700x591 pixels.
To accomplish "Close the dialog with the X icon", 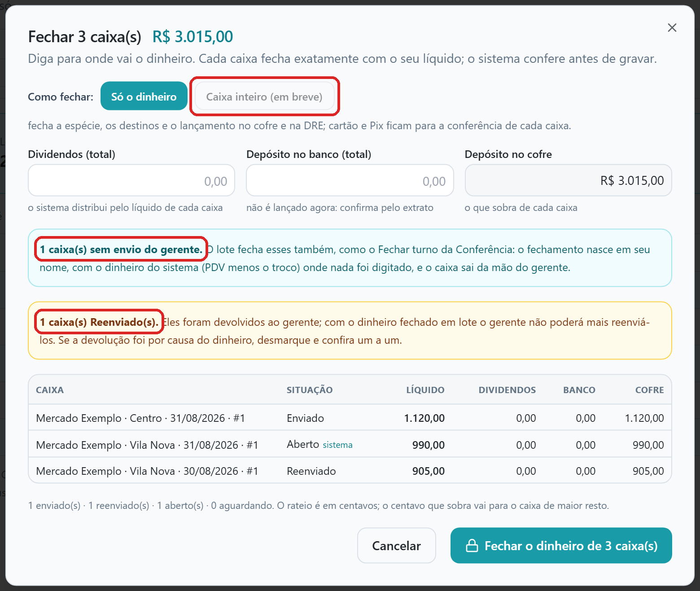I will tap(672, 28).
